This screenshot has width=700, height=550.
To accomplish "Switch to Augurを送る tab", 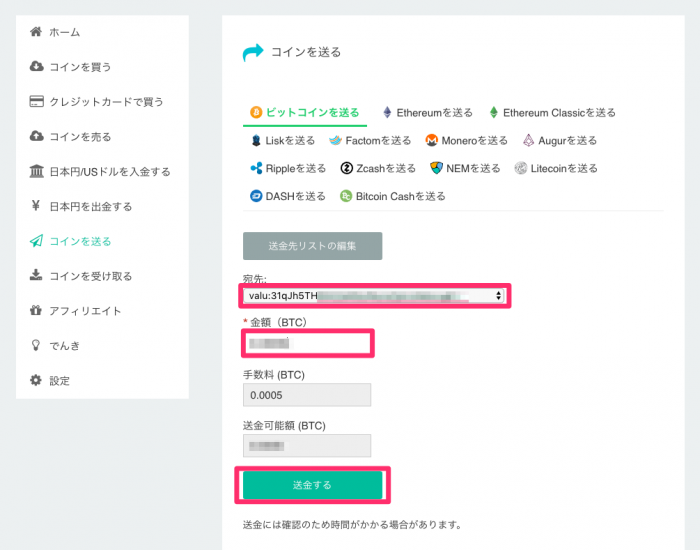I will coord(560,141).
